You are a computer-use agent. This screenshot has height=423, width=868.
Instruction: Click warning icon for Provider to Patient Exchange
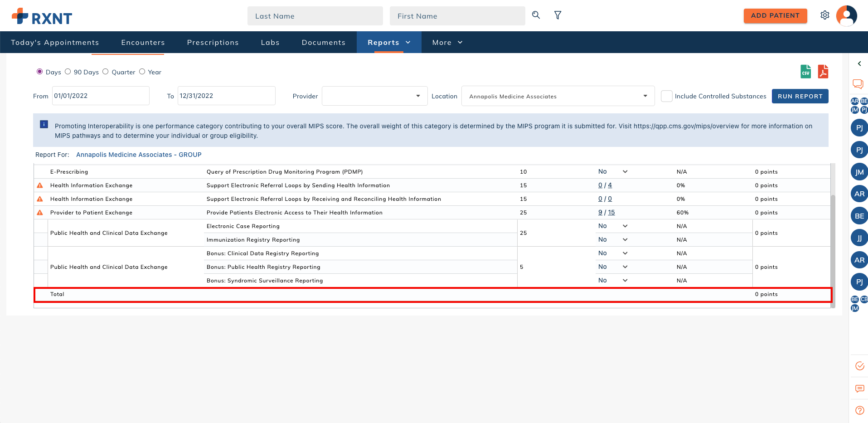(40, 213)
